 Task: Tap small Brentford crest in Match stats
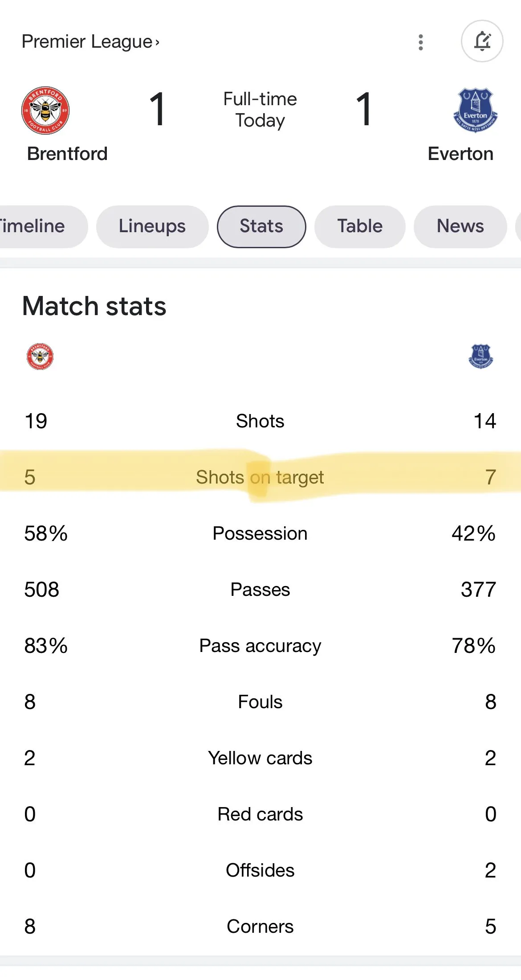click(40, 357)
